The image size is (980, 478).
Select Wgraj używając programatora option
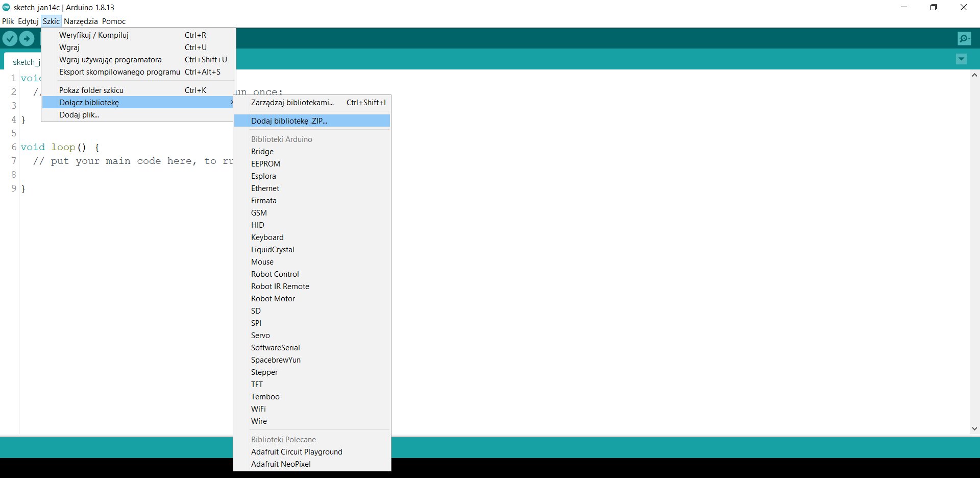point(110,60)
